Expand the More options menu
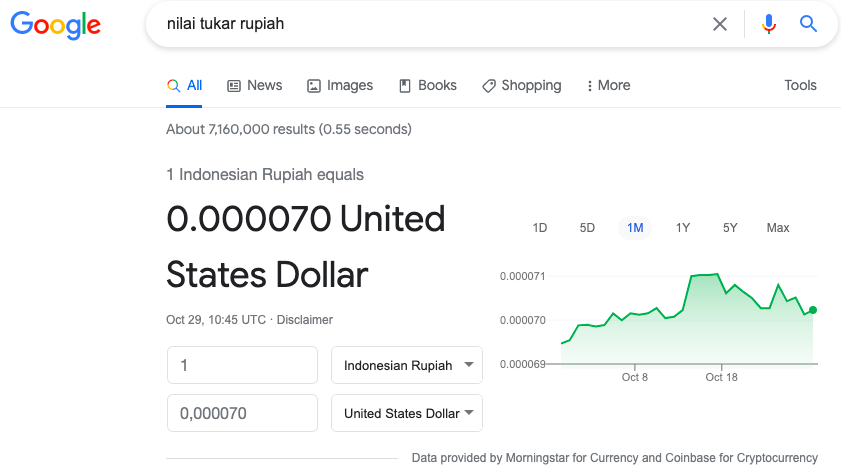841x471 pixels. click(608, 86)
